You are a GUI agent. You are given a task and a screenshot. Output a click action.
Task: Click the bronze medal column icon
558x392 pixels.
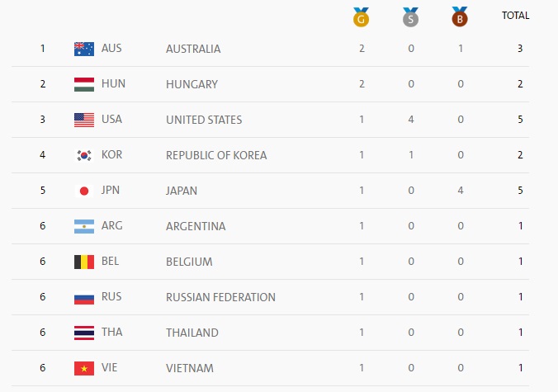(460, 17)
